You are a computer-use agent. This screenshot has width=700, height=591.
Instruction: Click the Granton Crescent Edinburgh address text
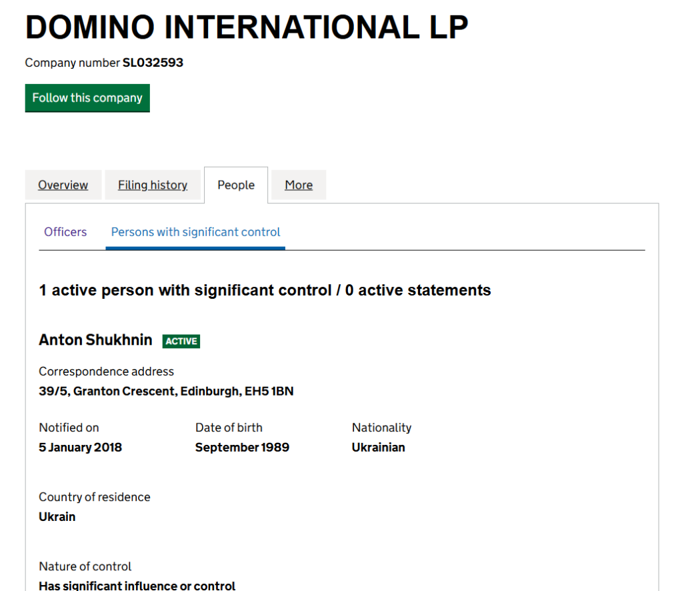166,392
